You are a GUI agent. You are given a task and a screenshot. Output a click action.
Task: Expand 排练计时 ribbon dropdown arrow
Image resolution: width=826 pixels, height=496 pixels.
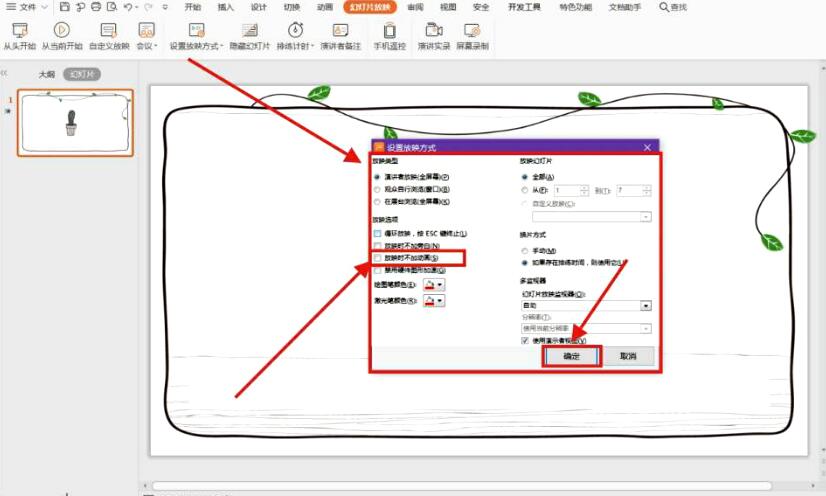pos(312,46)
